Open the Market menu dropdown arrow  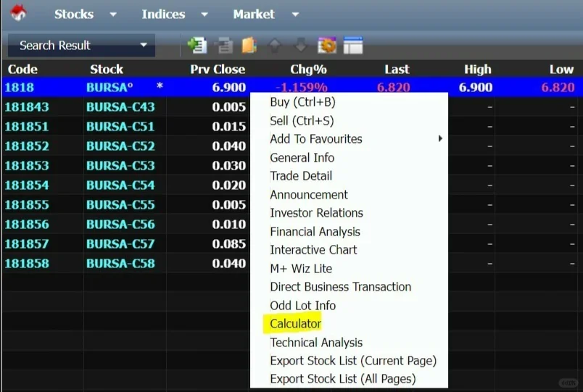click(x=296, y=14)
